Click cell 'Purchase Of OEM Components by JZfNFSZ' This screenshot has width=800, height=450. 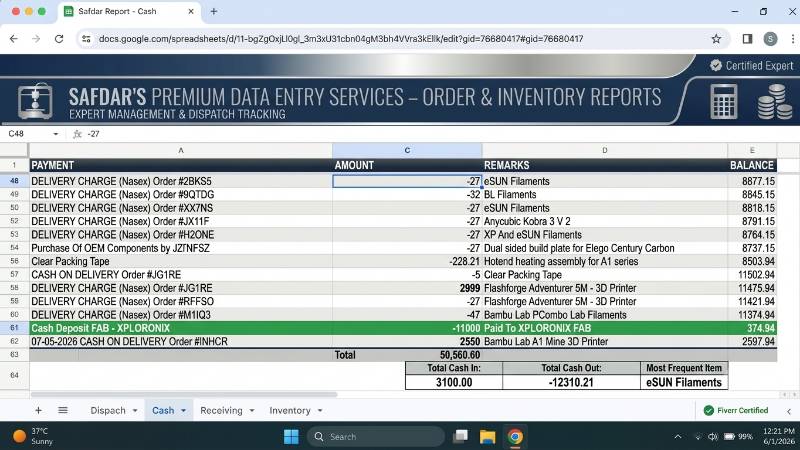(x=181, y=248)
